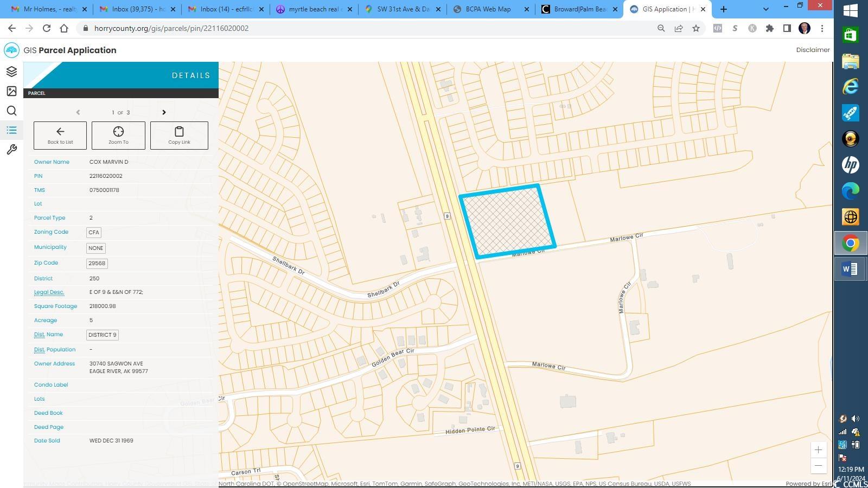The height and width of the screenshot is (488, 868).
Task: Open the Layers panel icon in sidebar
Action: [11, 72]
